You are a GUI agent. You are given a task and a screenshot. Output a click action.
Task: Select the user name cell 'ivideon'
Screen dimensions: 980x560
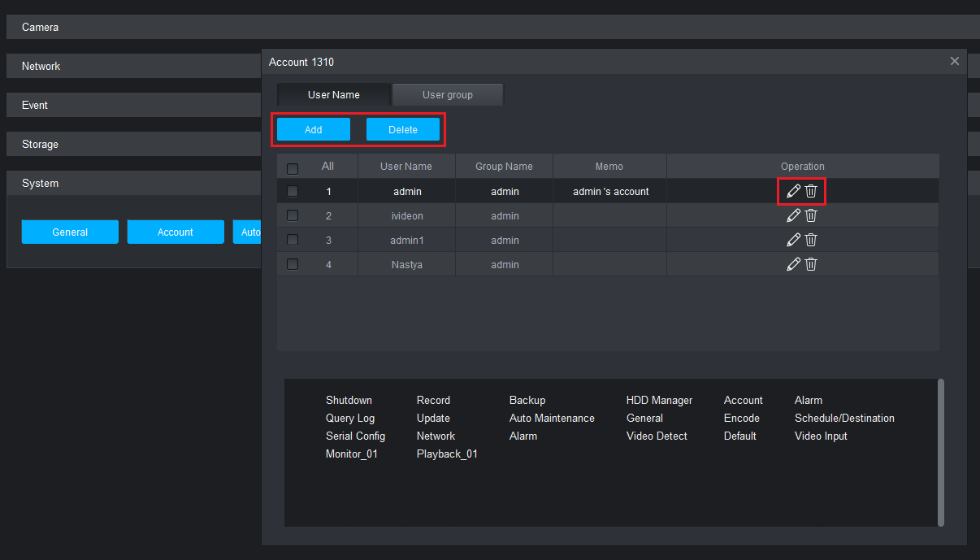406,215
